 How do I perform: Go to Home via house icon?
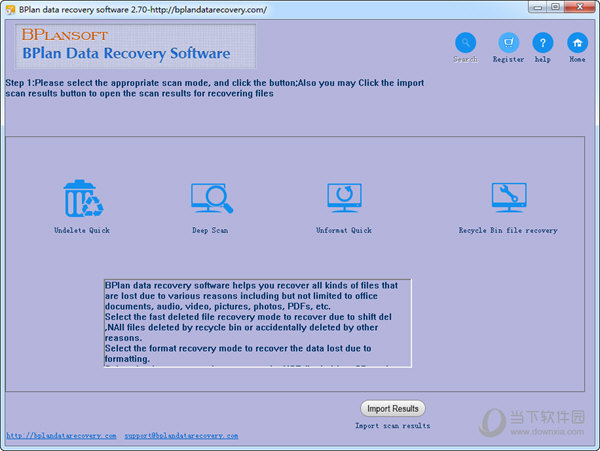pos(577,42)
